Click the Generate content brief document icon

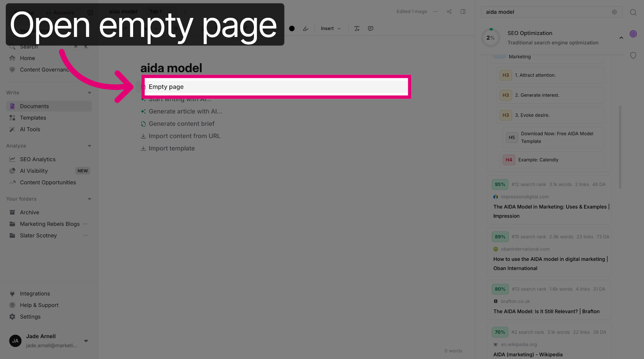pyautogui.click(x=143, y=124)
